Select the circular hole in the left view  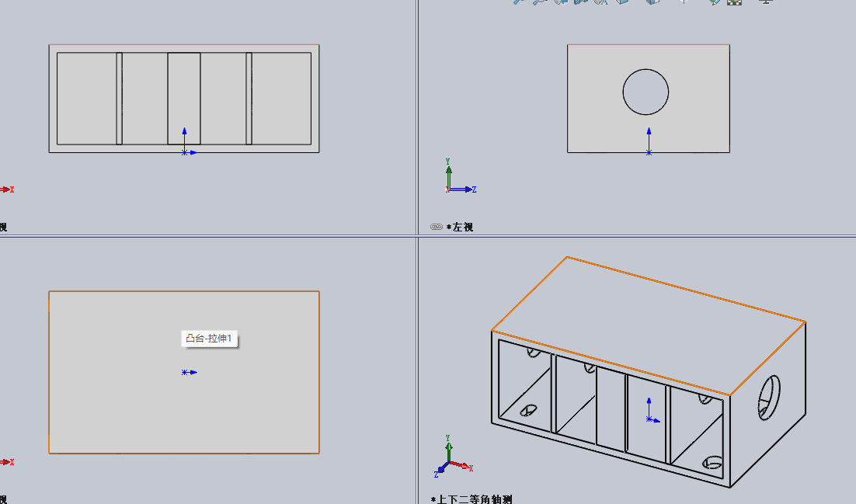[645, 92]
